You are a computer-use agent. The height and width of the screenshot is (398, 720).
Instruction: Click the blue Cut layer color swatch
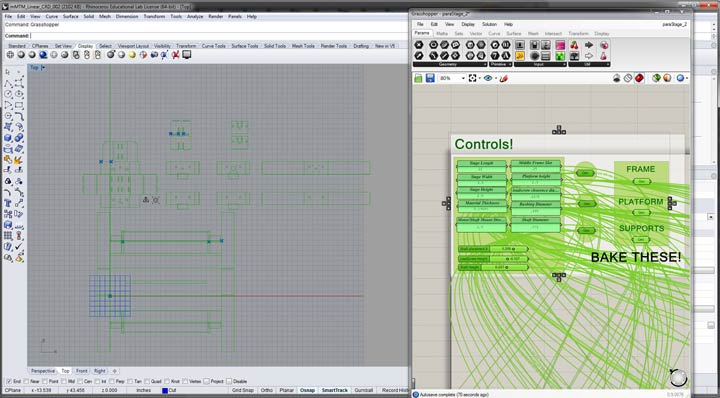pyautogui.click(x=165, y=390)
